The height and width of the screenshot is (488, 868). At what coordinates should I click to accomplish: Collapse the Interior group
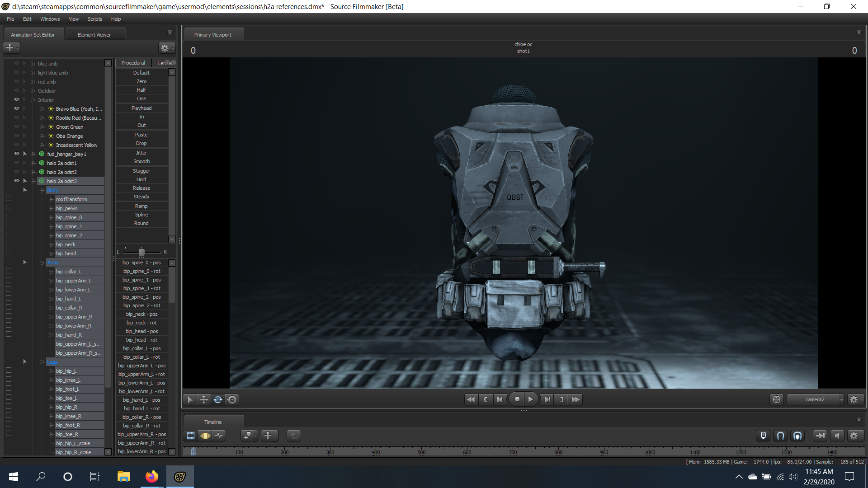point(33,100)
